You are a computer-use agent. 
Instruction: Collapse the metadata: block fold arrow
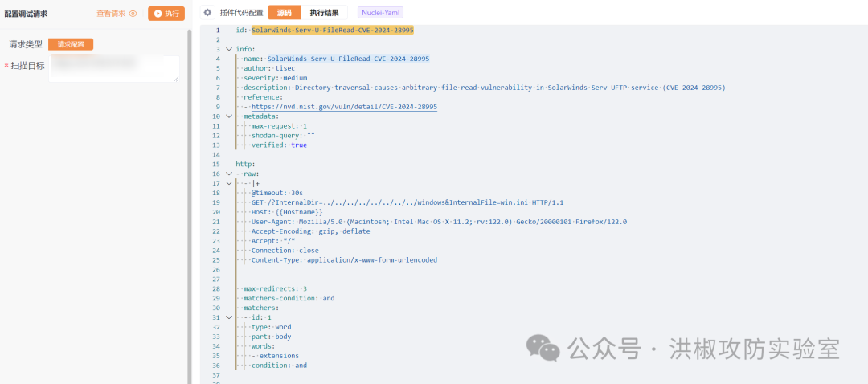(228, 116)
